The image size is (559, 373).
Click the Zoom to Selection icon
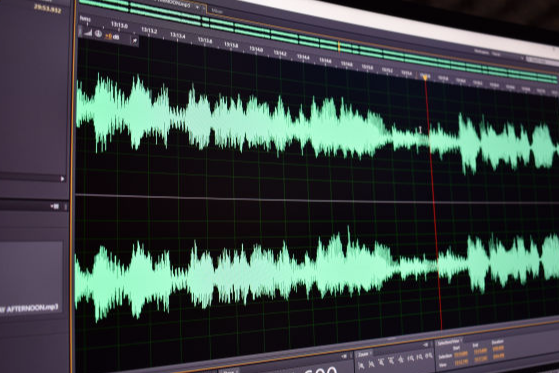tap(429, 356)
